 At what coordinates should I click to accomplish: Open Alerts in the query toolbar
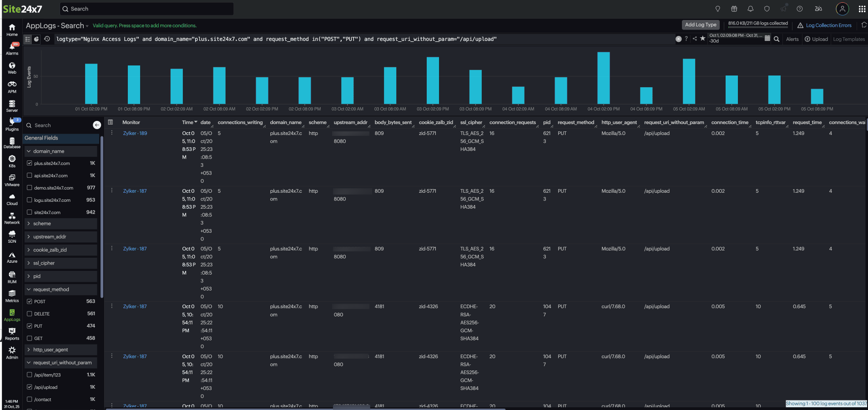click(792, 39)
